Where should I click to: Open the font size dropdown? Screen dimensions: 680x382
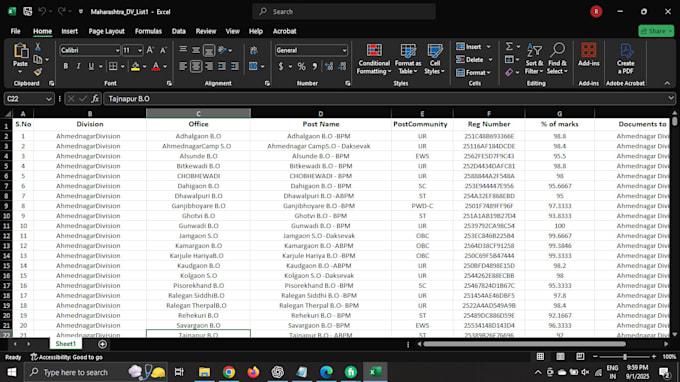[140, 51]
